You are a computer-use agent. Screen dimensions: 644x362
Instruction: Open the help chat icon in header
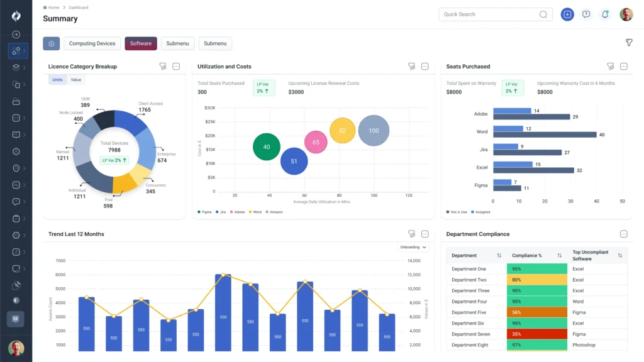[x=586, y=14]
